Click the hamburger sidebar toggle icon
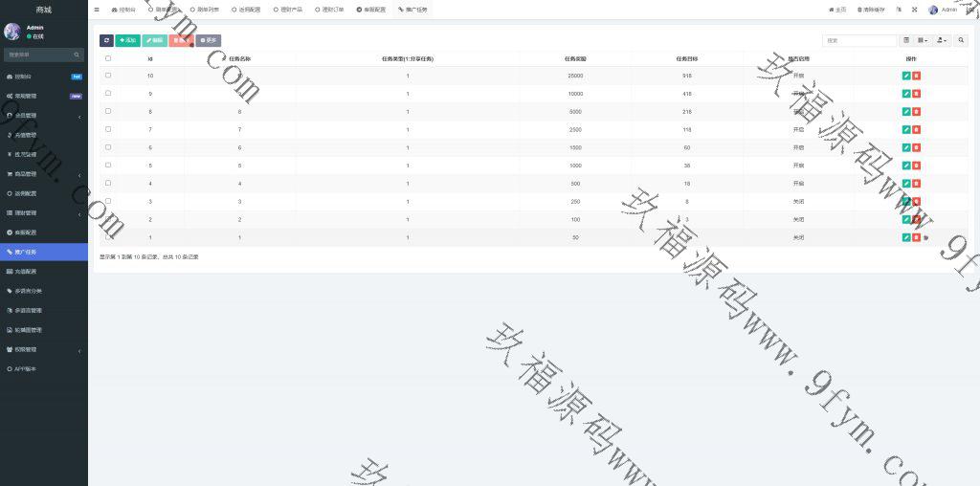 tap(97, 10)
